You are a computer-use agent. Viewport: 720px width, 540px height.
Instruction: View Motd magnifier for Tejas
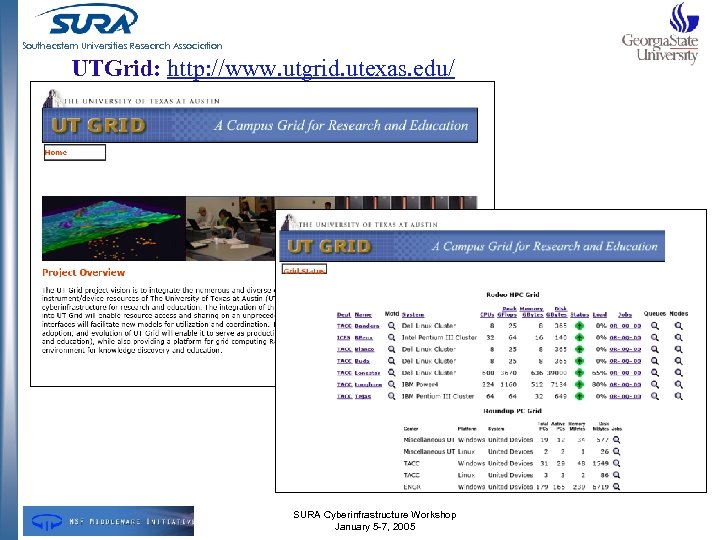pos(391,396)
